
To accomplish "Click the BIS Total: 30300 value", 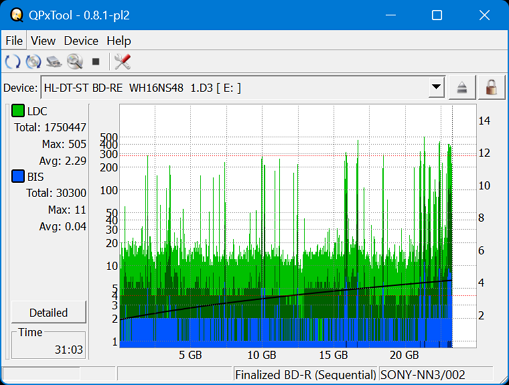I will (x=56, y=193).
